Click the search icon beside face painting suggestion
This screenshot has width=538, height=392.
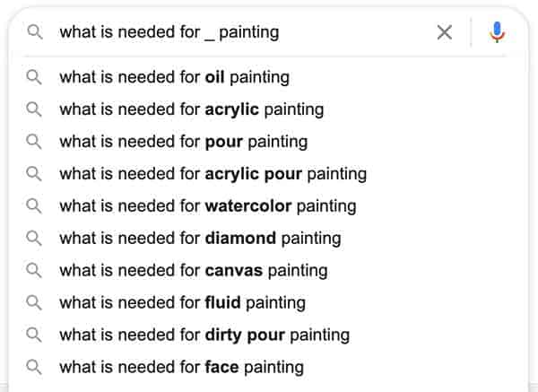click(34, 367)
